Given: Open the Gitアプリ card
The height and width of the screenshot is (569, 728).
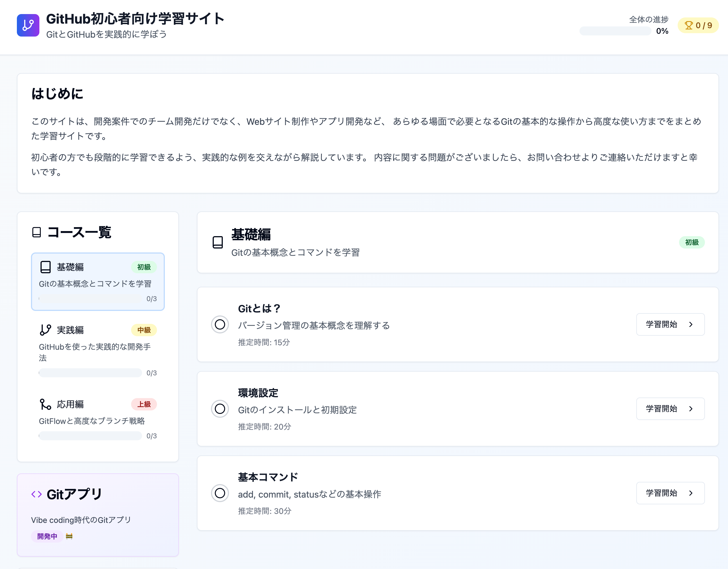Looking at the screenshot, I should tap(98, 515).
